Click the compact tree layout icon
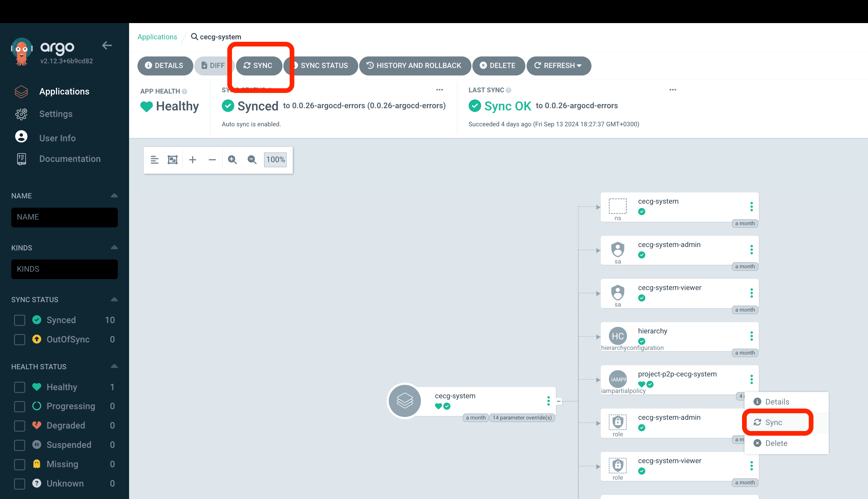 click(x=154, y=160)
